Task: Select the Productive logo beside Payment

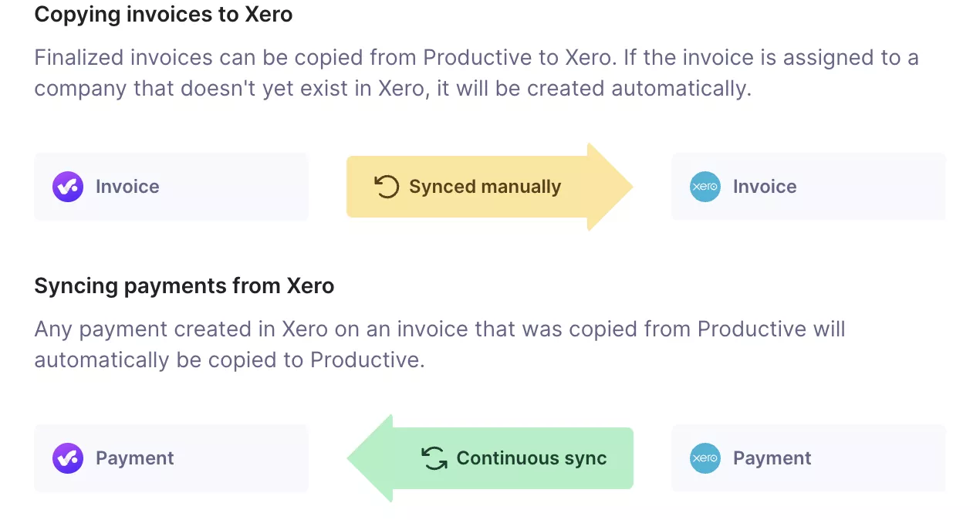Action: 68,458
